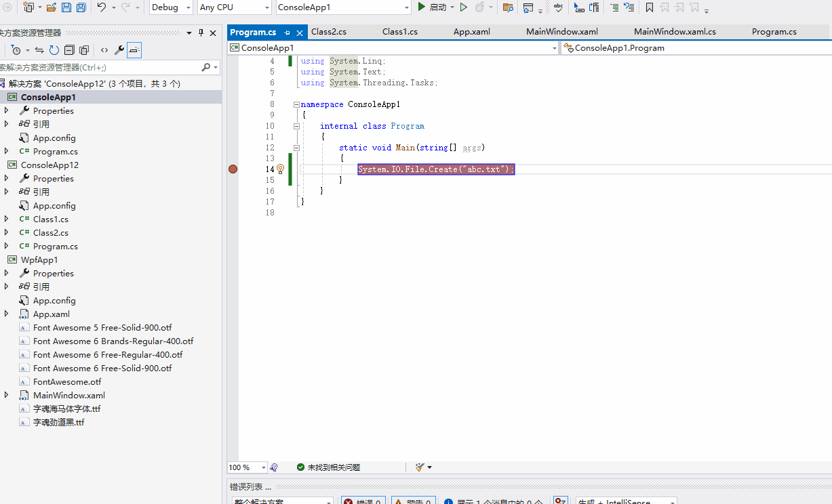The height and width of the screenshot is (504, 832).
Task: Click the Open File folder icon
Action: pyautogui.click(x=52, y=7)
